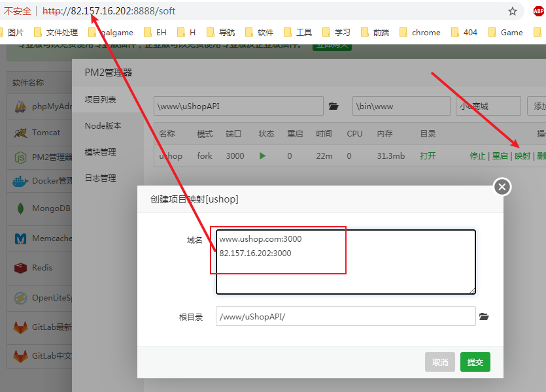
Task: Click 重启 to restart ushop project
Action: tap(500, 156)
